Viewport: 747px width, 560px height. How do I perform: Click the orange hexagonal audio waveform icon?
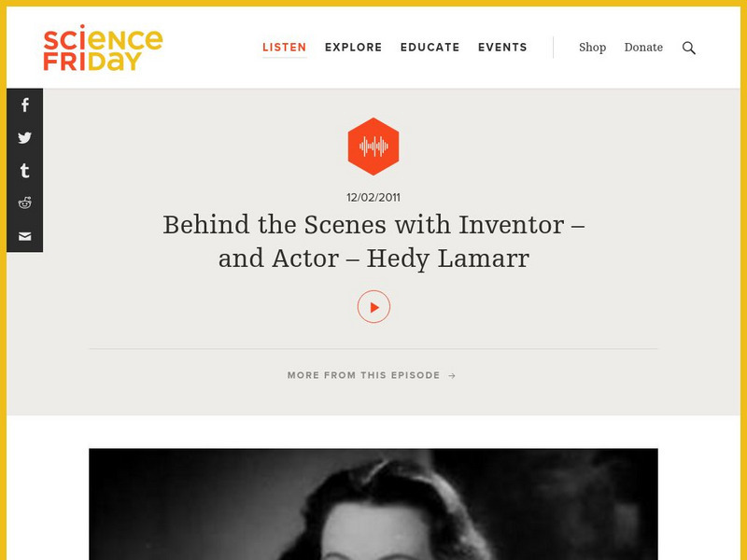coord(373,145)
